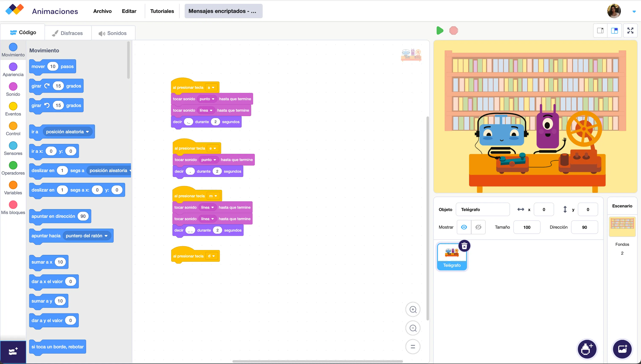Open the add extension button

click(13, 351)
